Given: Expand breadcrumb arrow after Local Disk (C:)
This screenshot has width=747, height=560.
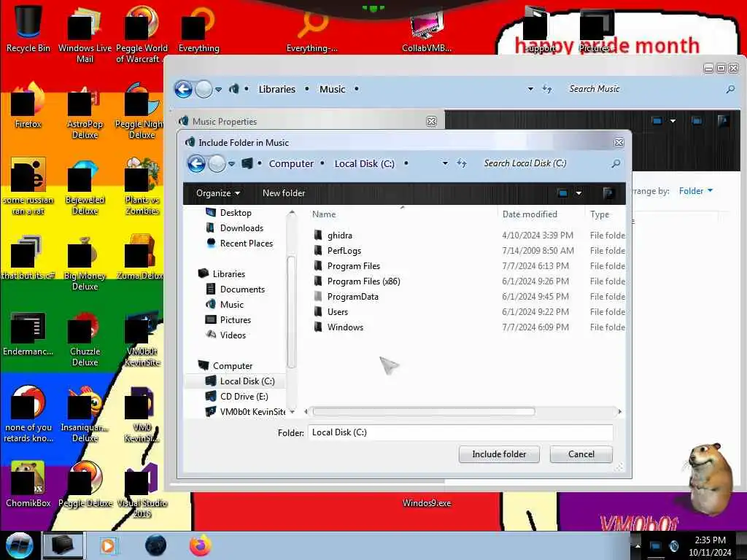Looking at the screenshot, I should coord(406,163).
